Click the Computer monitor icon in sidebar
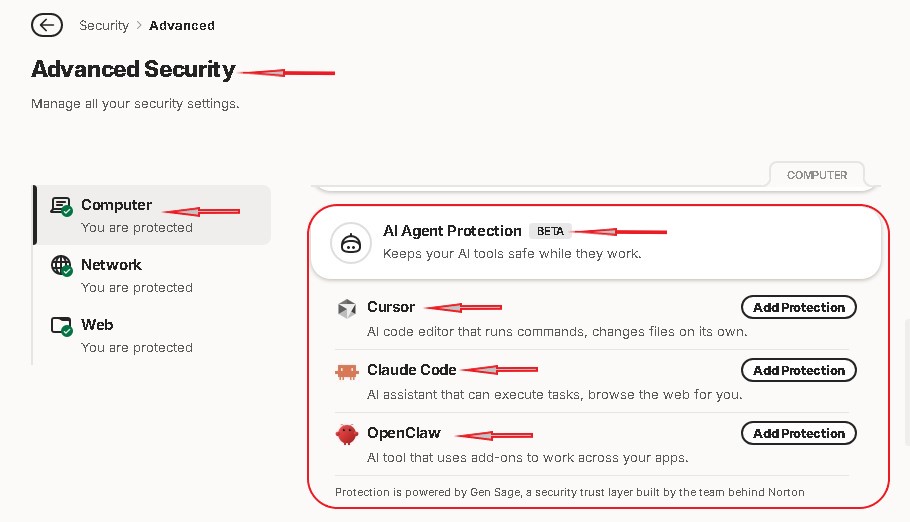Viewport: 910px width, 522px height. (x=61, y=206)
